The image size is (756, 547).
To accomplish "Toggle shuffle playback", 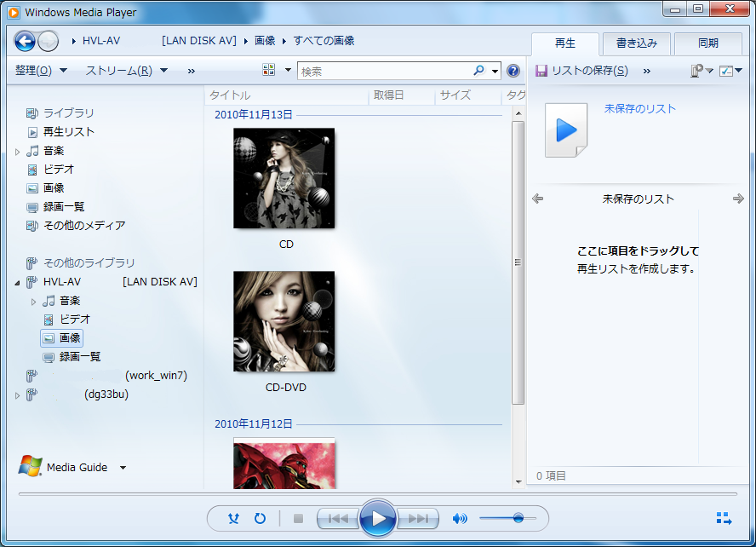I will [x=233, y=519].
